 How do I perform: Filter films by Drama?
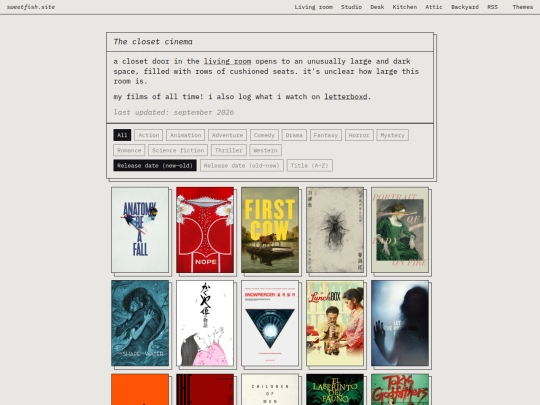pyautogui.click(x=294, y=135)
